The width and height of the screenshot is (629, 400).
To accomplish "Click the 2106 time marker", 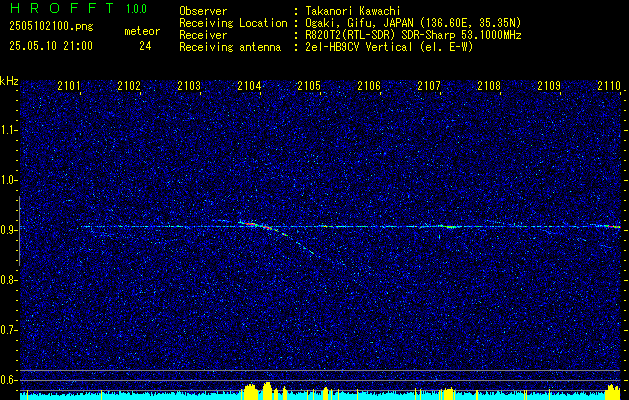I will pyautogui.click(x=369, y=86).
